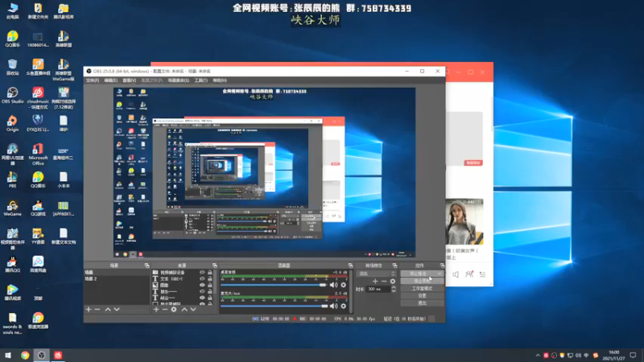This screenshot has width=644, height=362.
Task: Open the Origin desktop icon
Action: [x=12, y=123]
